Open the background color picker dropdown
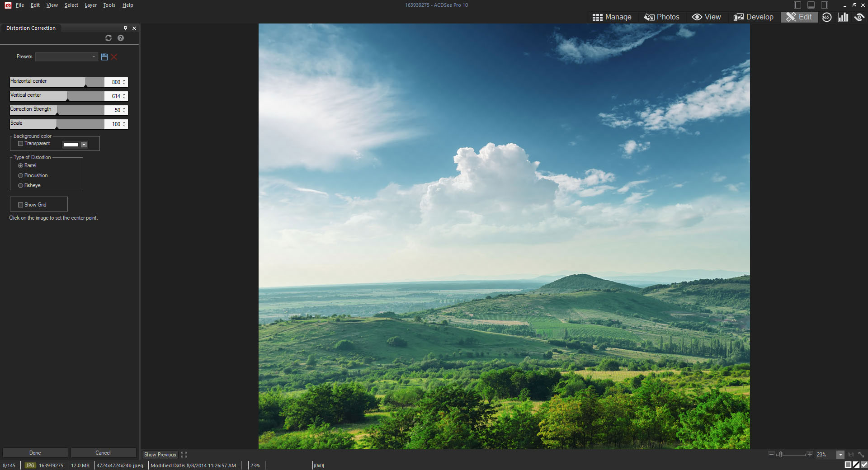The image size is (868, 470). point(84,145)
